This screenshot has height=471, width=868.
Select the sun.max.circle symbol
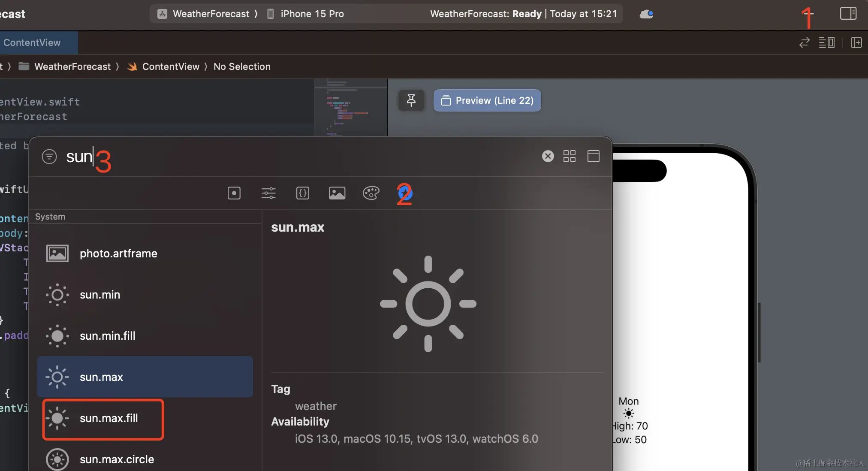[145, 459]
